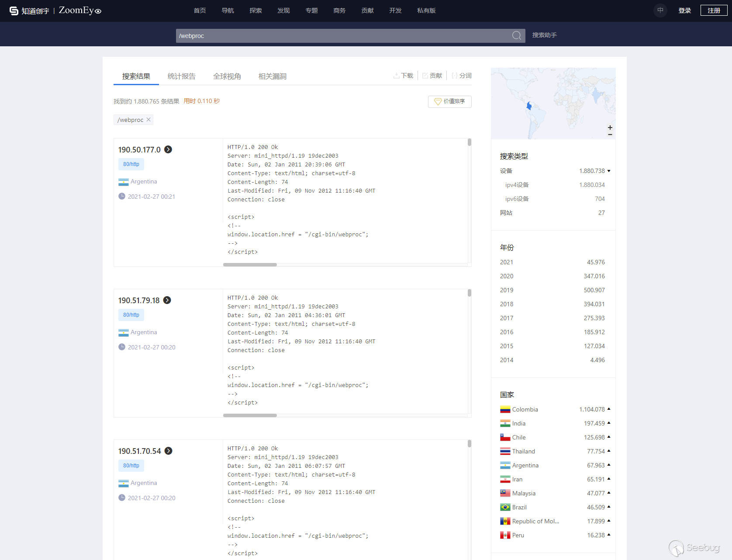
Task: Select ipv4设备 search type
Action: click(x=555, y=185)
